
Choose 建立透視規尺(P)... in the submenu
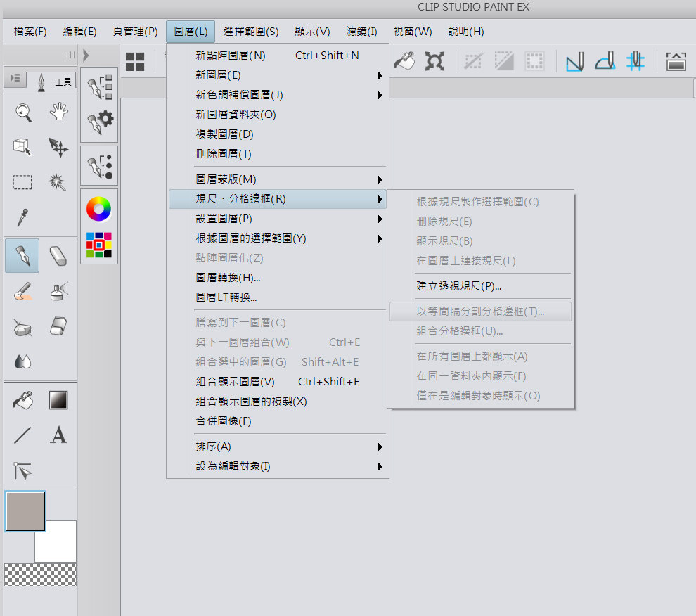tap(480, 286)
